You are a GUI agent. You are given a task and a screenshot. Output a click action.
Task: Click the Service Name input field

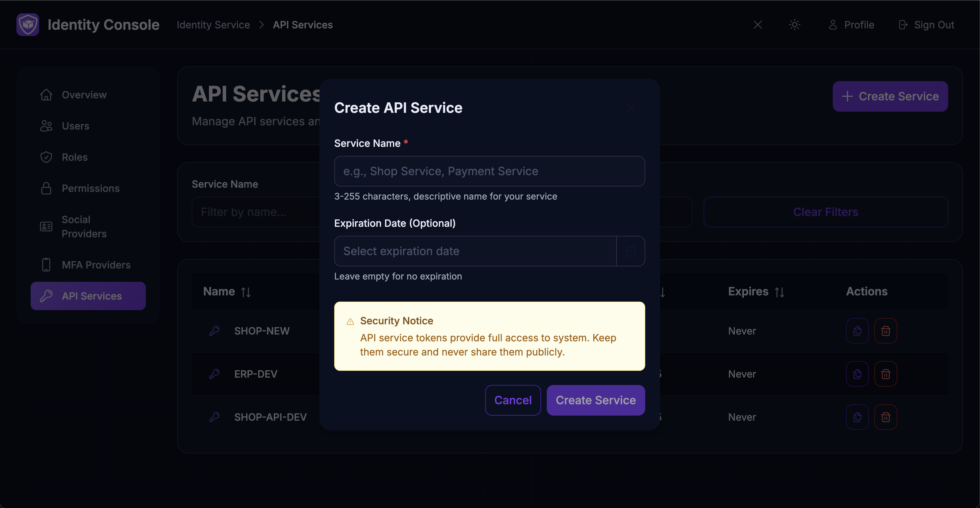489,171
